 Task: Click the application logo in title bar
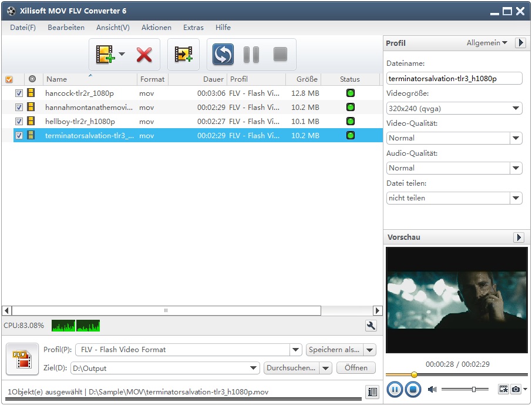click(11, 11)
